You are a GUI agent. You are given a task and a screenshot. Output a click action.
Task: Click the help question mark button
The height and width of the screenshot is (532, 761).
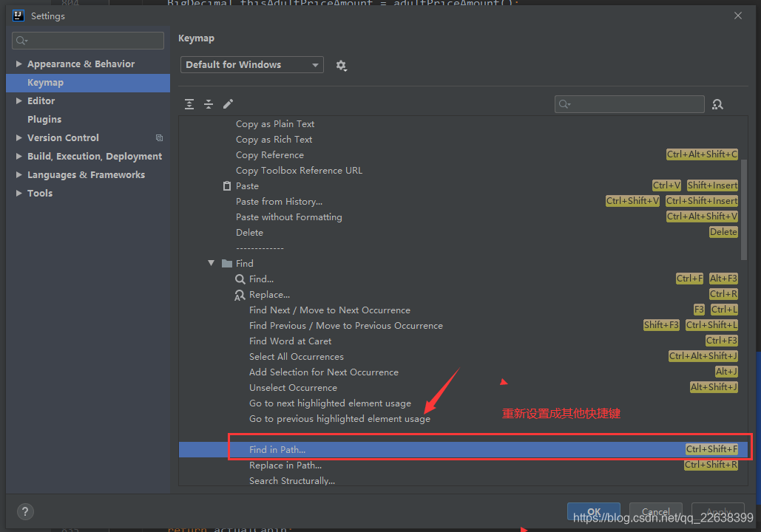pos(25,511)
